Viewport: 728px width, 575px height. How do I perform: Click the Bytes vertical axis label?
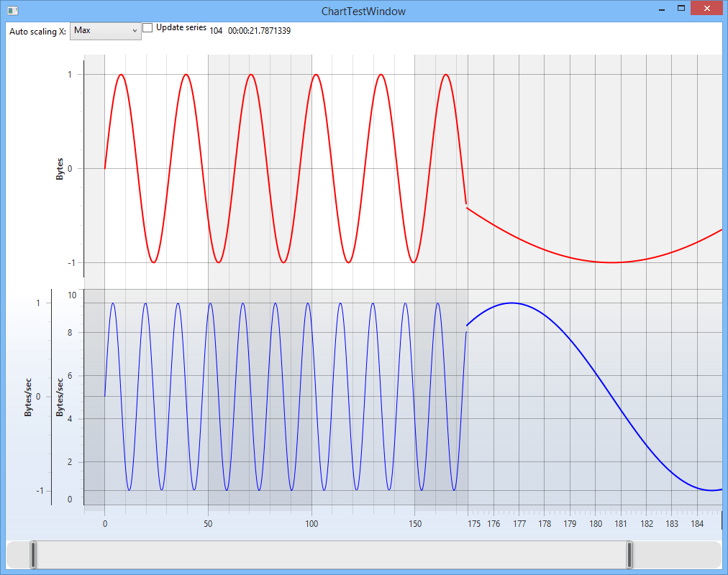[x=60, y=167]
